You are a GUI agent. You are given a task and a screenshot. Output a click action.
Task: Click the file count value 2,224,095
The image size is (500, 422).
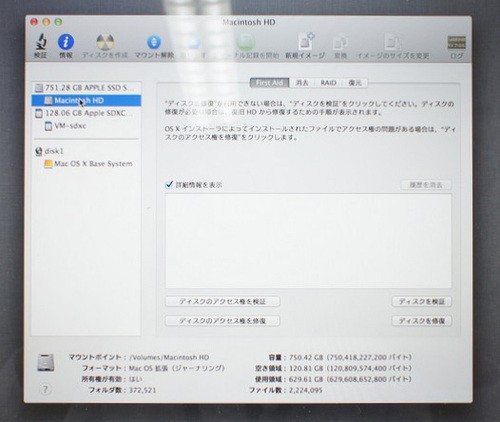tap(306, 390)
